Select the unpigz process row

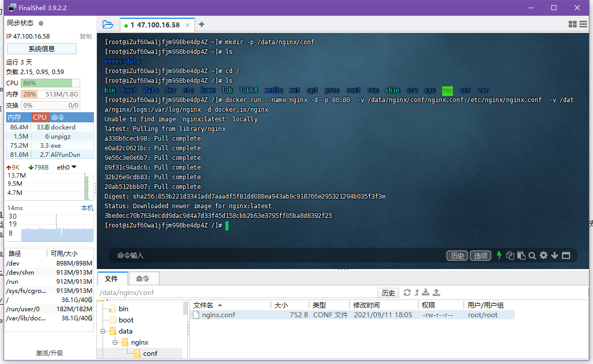click(x=50, y=137)
